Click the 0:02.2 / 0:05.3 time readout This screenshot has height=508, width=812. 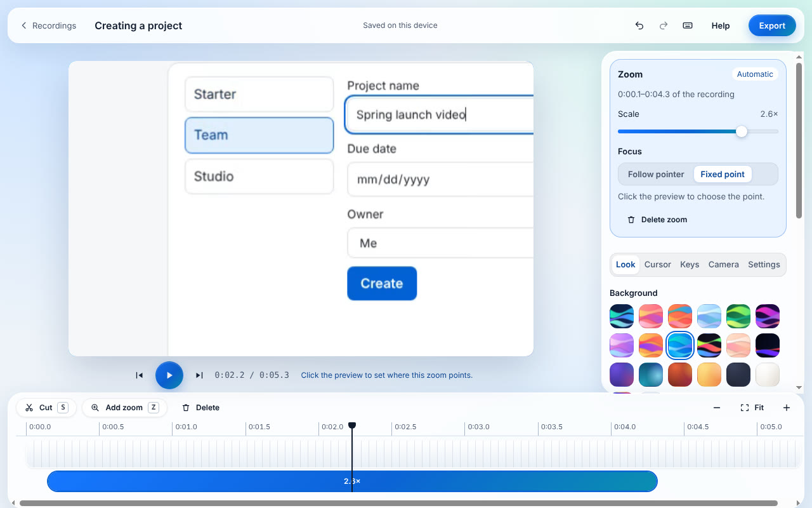[x=252, y=375]
